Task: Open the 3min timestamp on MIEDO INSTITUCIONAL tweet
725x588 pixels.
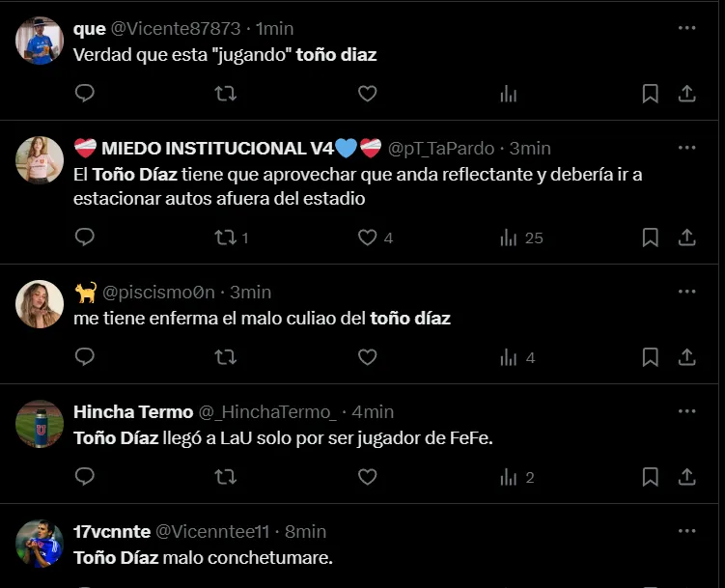Action: 530,149
